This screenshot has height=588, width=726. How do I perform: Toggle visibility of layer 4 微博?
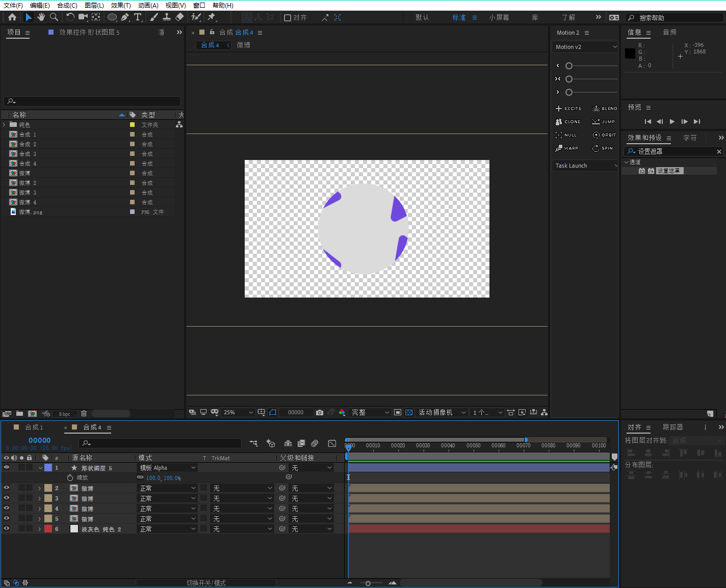tap(7, 508)
